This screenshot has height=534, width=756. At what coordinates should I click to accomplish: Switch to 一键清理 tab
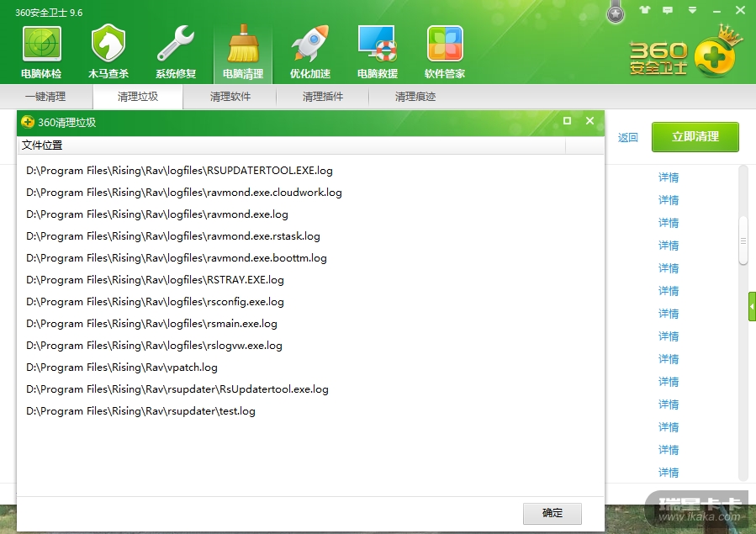(x=45, y=97)
